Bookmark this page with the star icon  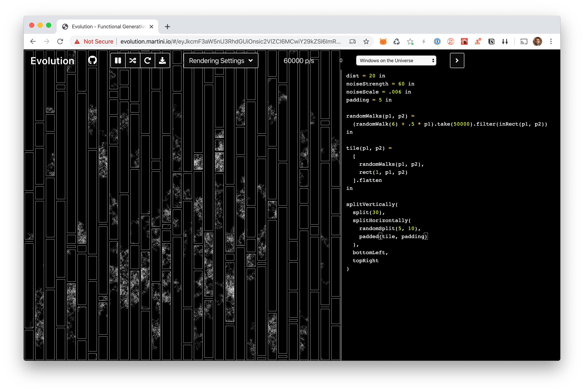tap(366, 41)
